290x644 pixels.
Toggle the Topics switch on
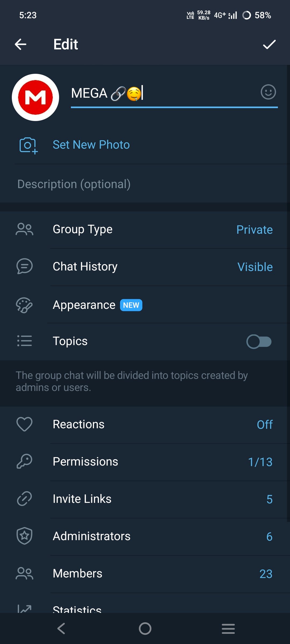pos(259,342)
